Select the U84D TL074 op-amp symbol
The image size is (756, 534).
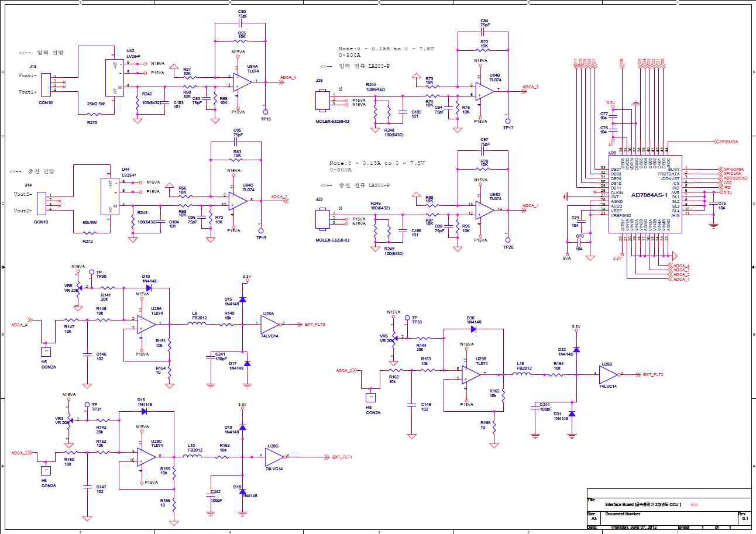click(485, 209)
